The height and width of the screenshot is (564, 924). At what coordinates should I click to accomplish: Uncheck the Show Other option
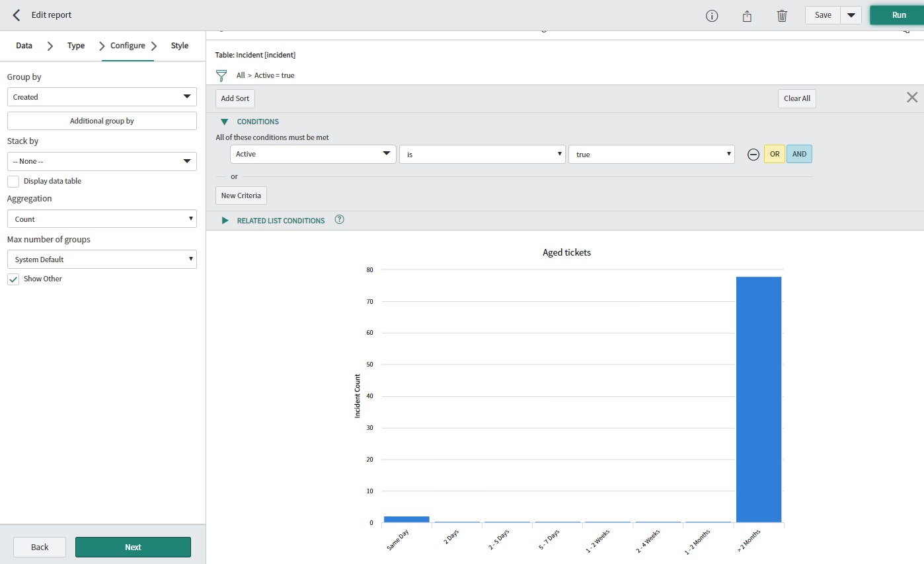pos(13,279)
